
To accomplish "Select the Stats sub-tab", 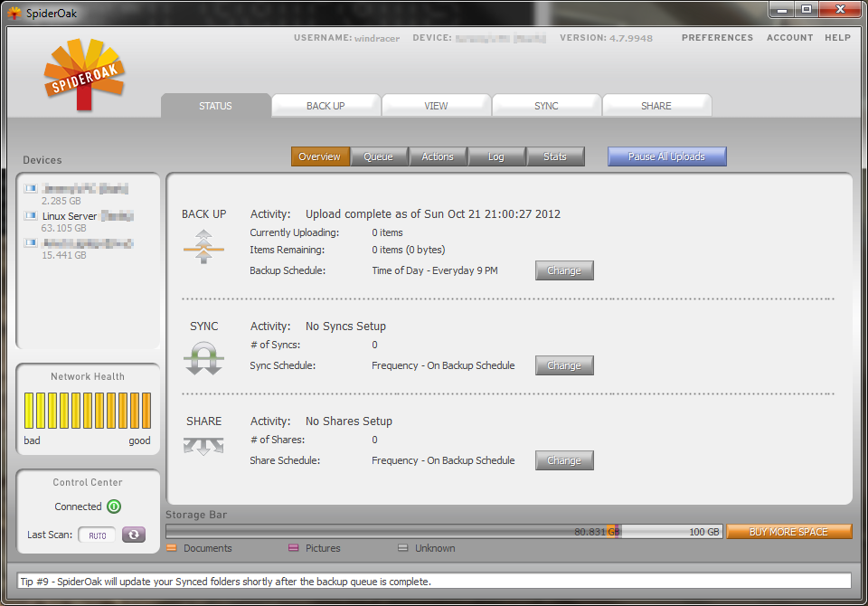I will [x=555, y=156].
